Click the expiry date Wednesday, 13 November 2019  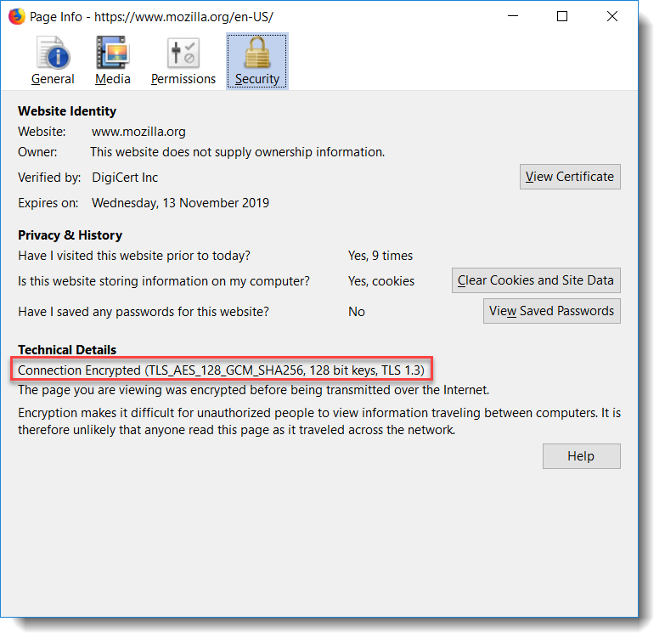[180, 203]
